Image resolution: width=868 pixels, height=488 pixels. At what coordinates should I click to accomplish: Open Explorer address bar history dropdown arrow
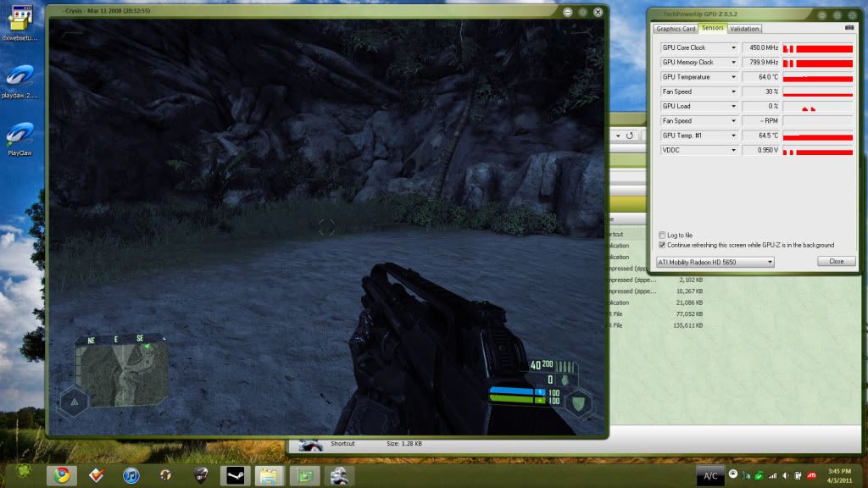[618, 136]
